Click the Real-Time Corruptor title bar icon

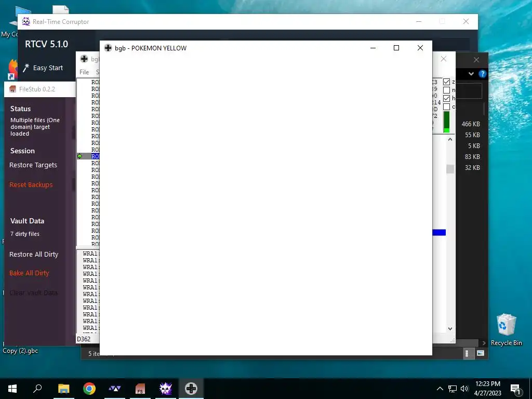pyautogui.click(x=26, y=22)
